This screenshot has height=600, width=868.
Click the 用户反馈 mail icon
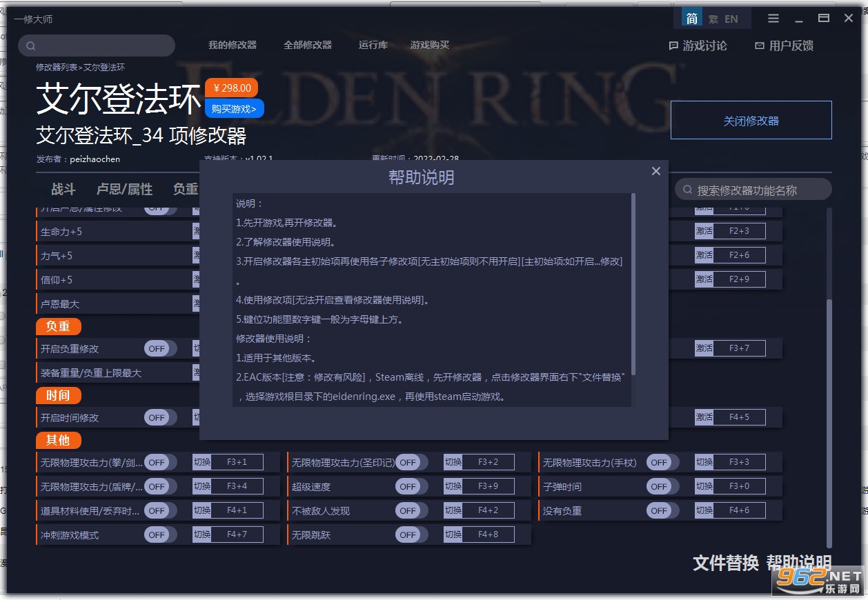pos(760,46)
